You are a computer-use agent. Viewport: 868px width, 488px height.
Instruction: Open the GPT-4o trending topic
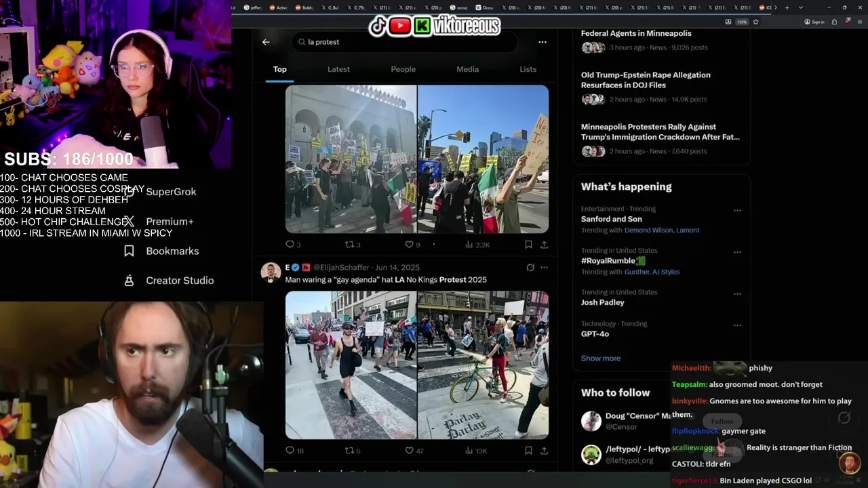(595, 333)
